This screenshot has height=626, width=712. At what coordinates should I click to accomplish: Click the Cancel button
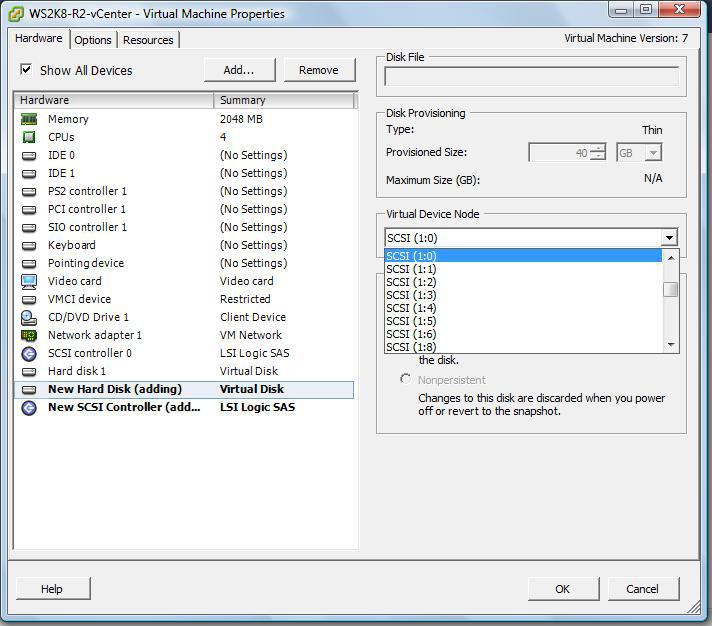[x=643, y=589]
